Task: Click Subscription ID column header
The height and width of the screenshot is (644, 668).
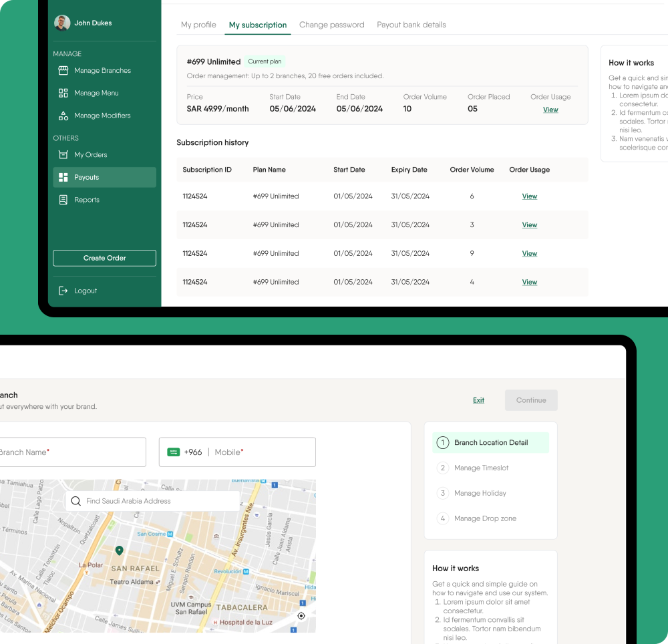Action: point(207,170)
